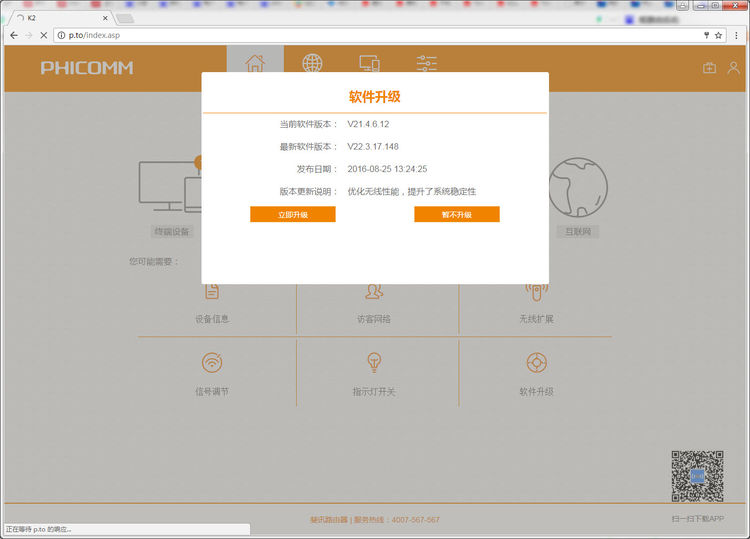Click the PHICOMM logo
This screenshot has height=539, width=750.
click(x=87, y=68)
